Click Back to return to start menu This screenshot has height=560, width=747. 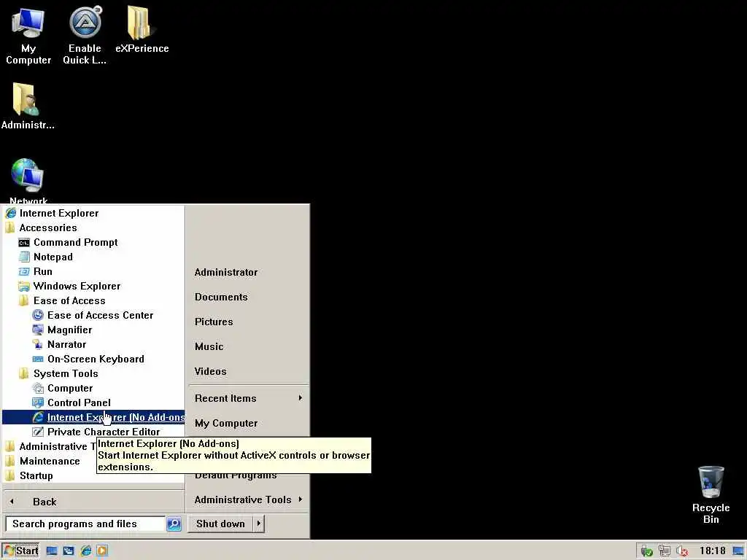pos(93,502)
